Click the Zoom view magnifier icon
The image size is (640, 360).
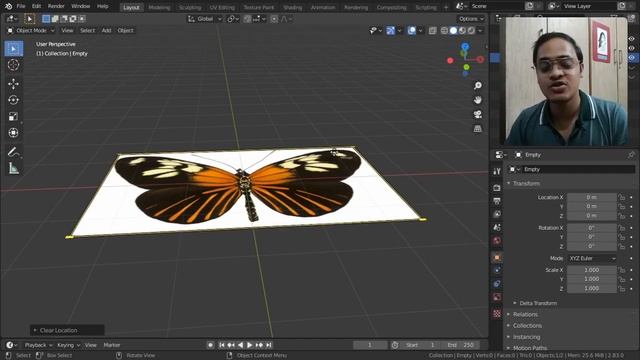pos(478,85)
